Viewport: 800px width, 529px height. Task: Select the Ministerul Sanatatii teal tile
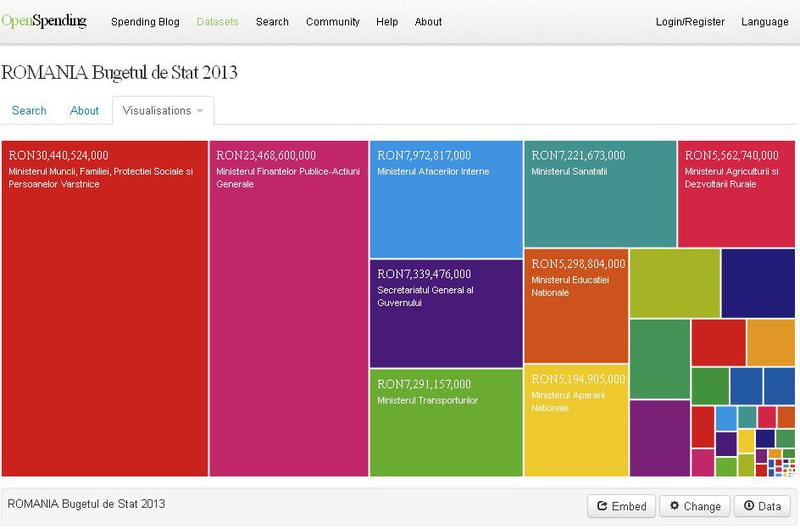click(x=600, y=194)
